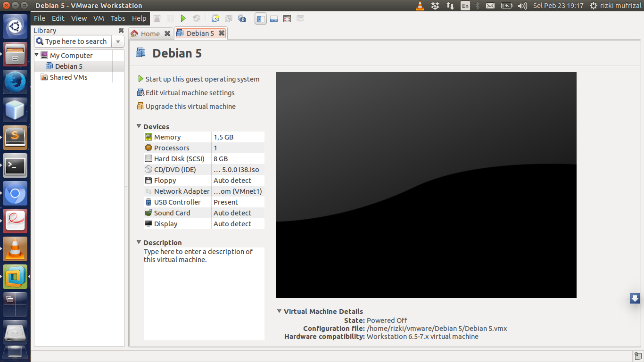Close the Home tab

click(x=167, y=33)
